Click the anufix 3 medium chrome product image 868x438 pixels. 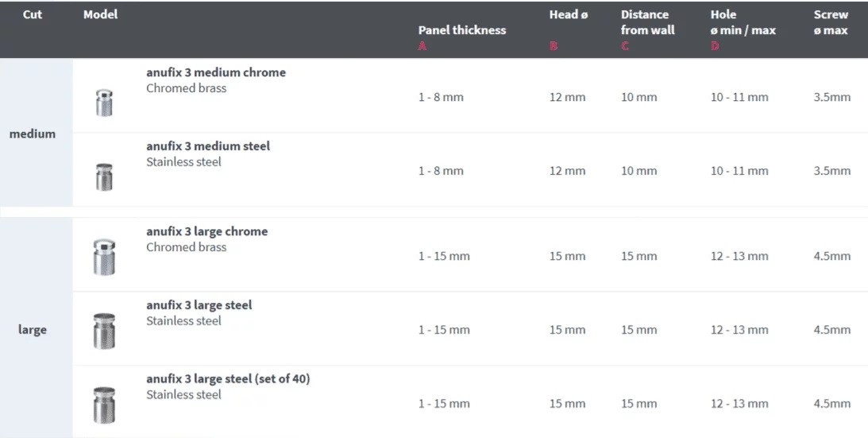pyautogui.click(x=104, y=103)
